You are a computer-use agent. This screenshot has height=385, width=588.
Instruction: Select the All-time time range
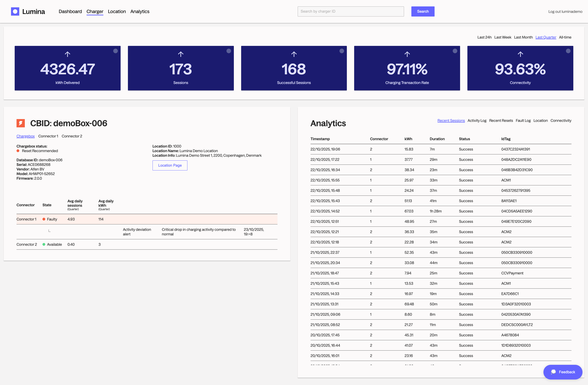pos(565,37)
